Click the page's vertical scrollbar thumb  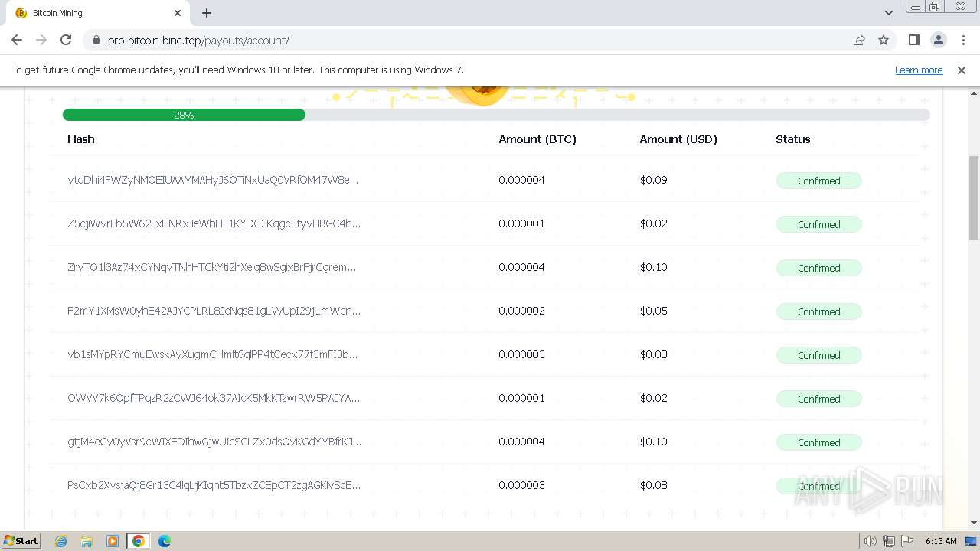pyautogui.click(x=973, y=198)
